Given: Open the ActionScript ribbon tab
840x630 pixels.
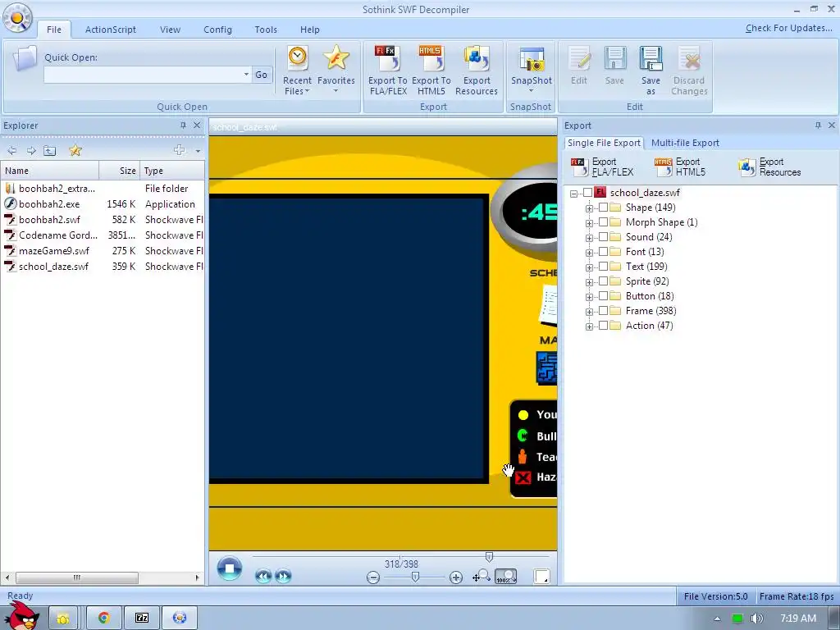Looking at the screenshot, I should pos(111,30).
